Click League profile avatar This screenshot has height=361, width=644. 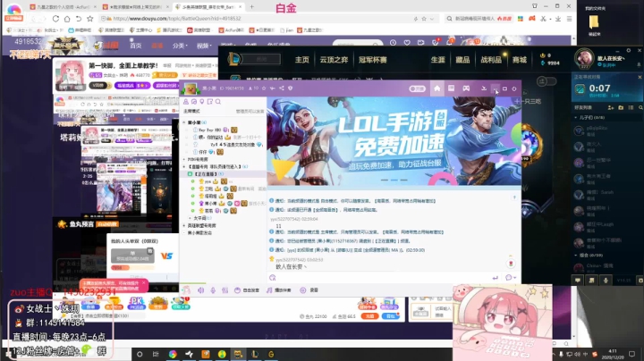(583, 58)
